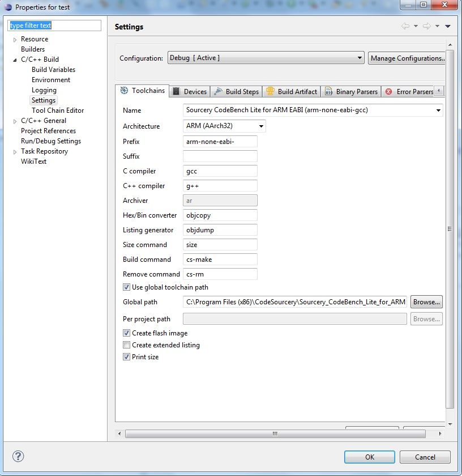The width and height of the screenshot is (462, 476).
Task: Select Environment in the tree
Action: (50, 80)
